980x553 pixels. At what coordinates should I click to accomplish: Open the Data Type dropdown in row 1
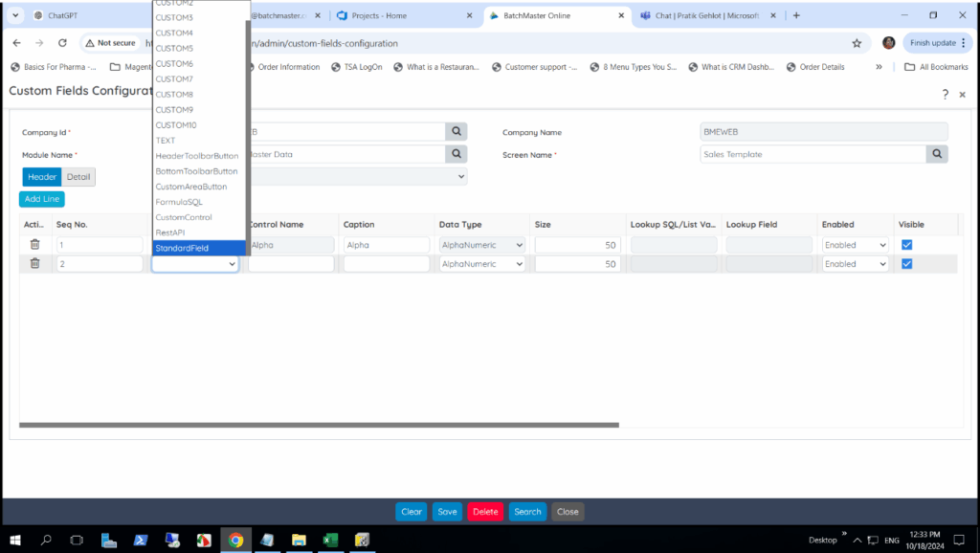point(481,245)
